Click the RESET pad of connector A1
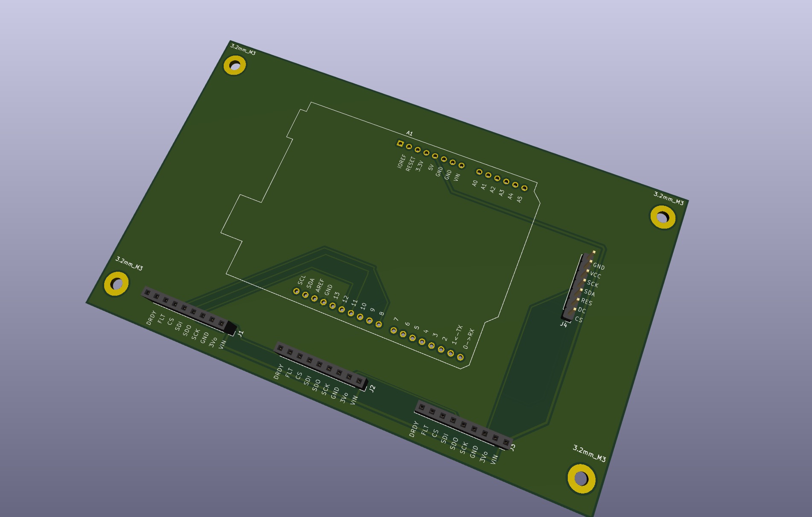 (x=409, y=147)
